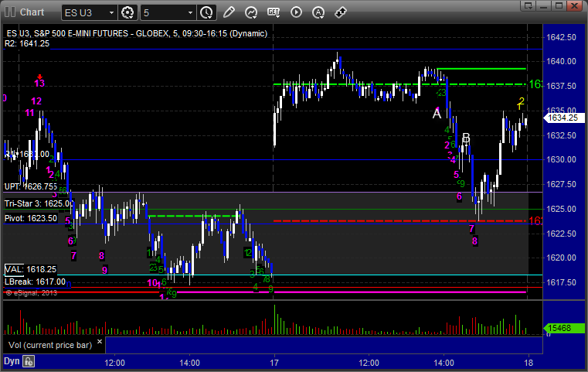Select the Pivot: 1623.50 label
Screen dimensions: 588x372
pyautogui.click(x=31, y=218)
